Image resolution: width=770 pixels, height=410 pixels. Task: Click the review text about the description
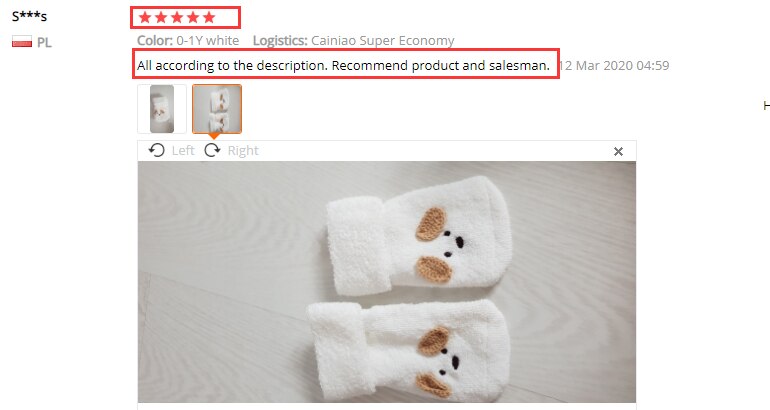pos(343,65)
